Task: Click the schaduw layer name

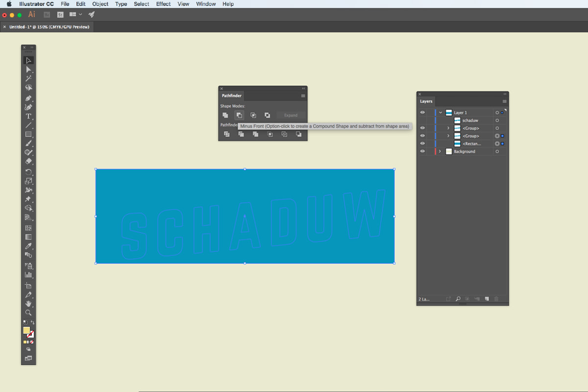Action: pos(470,120)
